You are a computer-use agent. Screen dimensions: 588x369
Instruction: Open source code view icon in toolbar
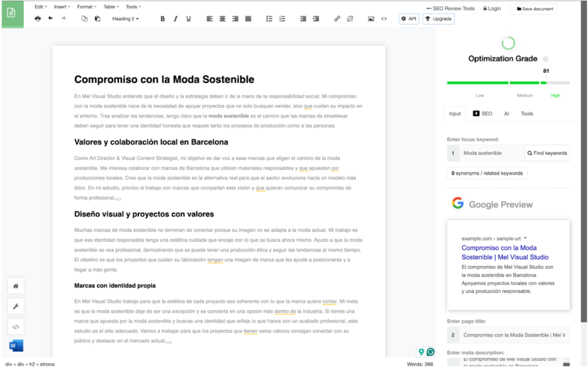point(384,19)
